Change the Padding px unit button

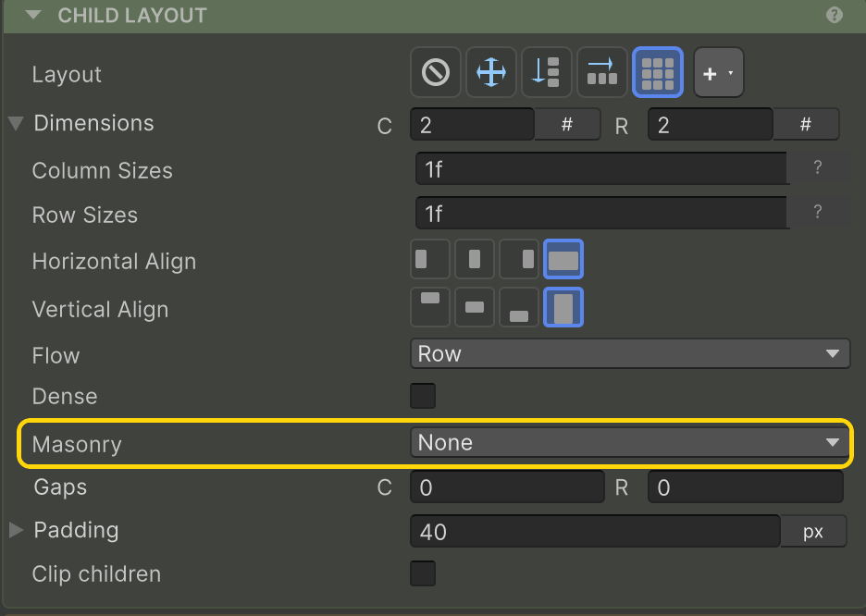pyautogui.click(x=813, y=531)
